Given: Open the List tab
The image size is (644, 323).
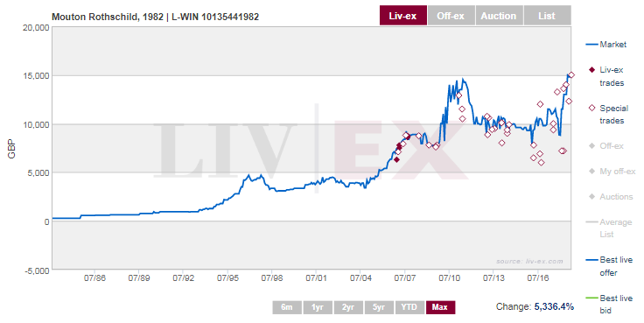Looking at the screenshot, I should click(547, 16).
